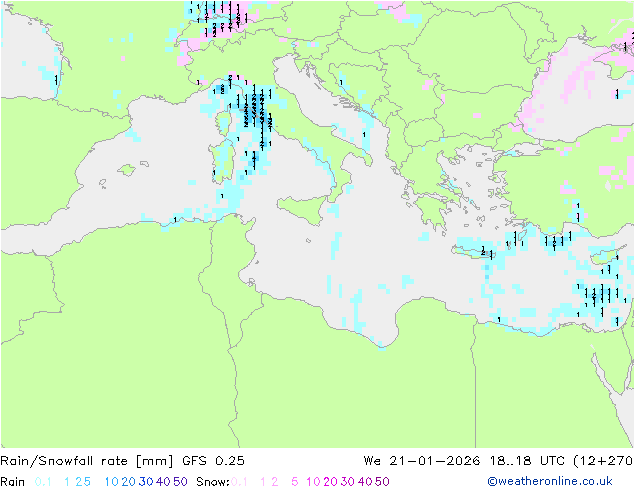The width and height of the screenshot is (634, 490).
Task: Click the 'Rain' legend label
Action: [13, 482]
